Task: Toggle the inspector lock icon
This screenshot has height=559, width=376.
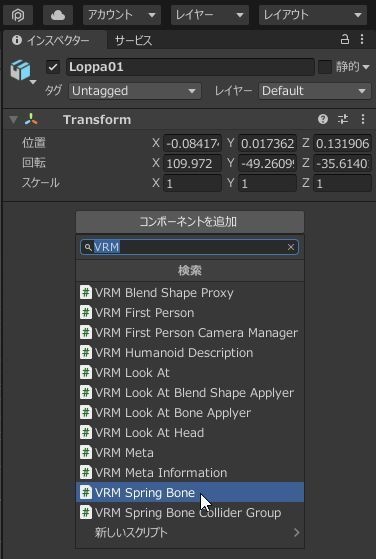Action: pos(345,39)
